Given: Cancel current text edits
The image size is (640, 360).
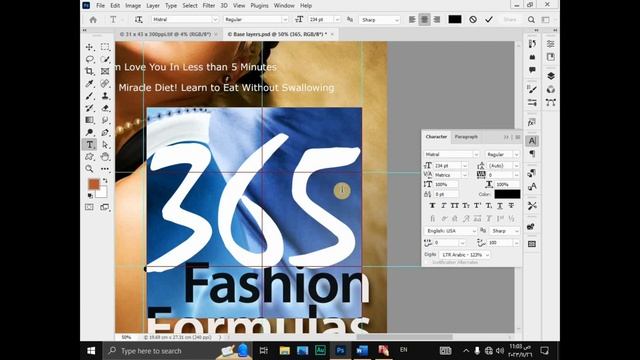Looking at the screenshot, I should click(x=473, y=20).
